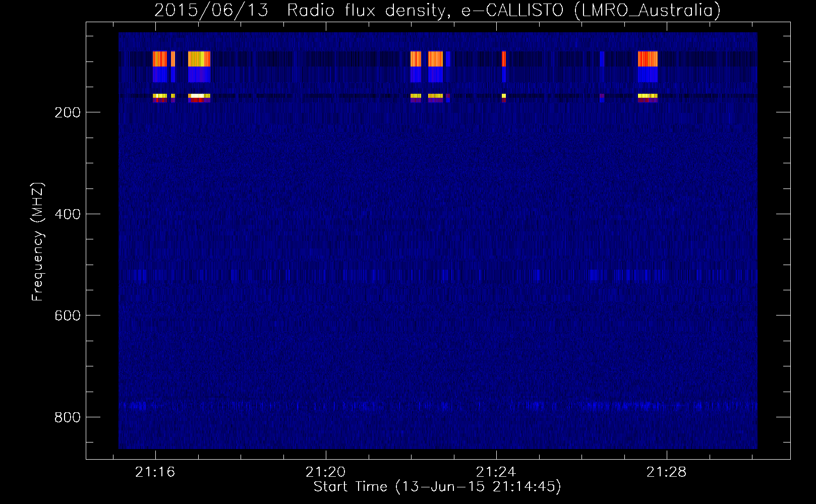The image size is (816, 504).
Task: Click the 'Frequency (MHZ)' y-axis label
Action: click(x=38, y=241)
